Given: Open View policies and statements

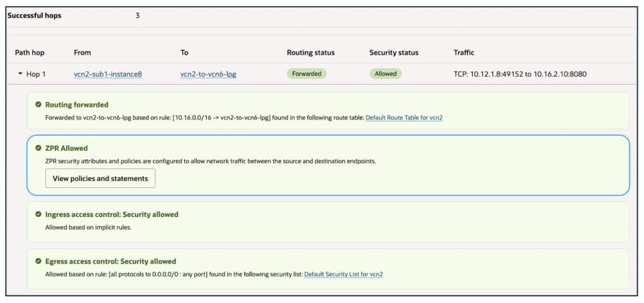Looking at the screenshot, I should 100,179.
